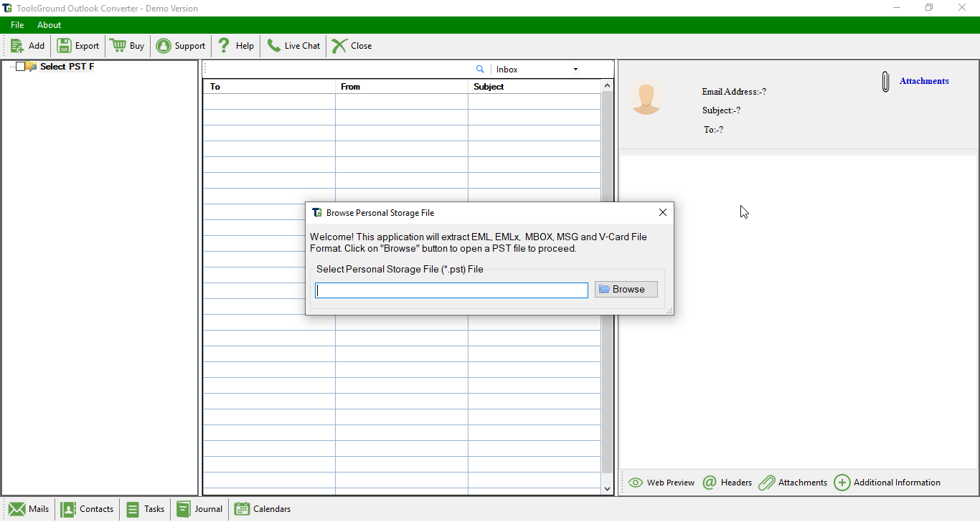Click the app icon in title bar
Viewport: 980px width, 522px height.
coord(7,8)
